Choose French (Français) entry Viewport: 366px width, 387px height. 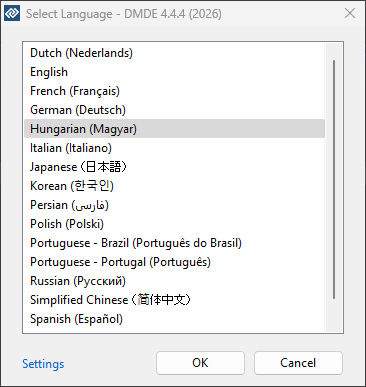tap(174, 91)
